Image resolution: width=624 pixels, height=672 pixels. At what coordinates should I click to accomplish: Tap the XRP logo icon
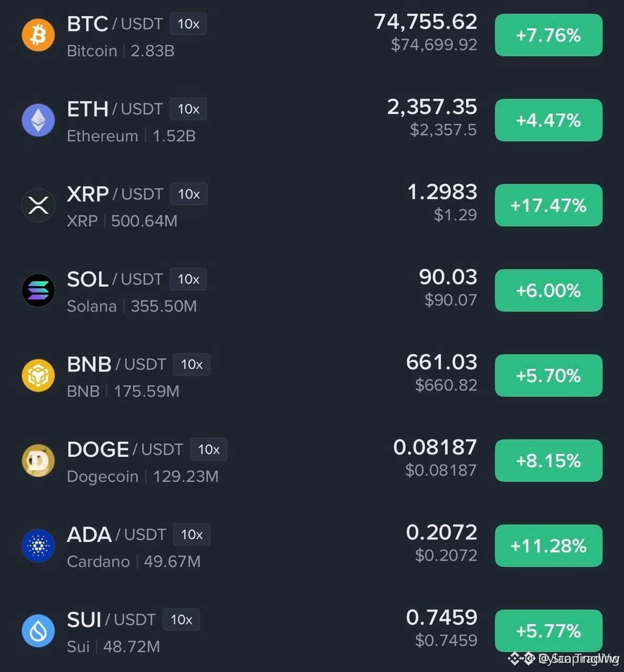[x=38, y=205]
